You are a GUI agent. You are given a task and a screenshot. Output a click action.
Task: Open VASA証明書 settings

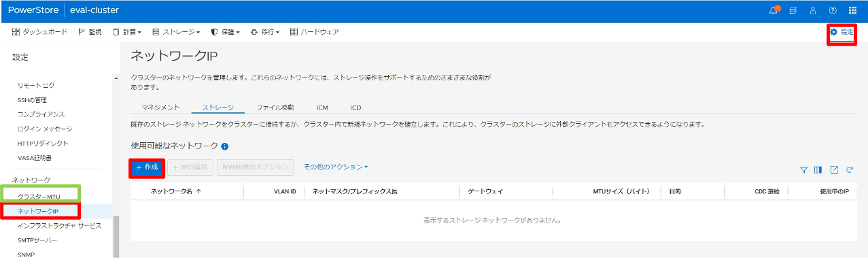[35, 158]
